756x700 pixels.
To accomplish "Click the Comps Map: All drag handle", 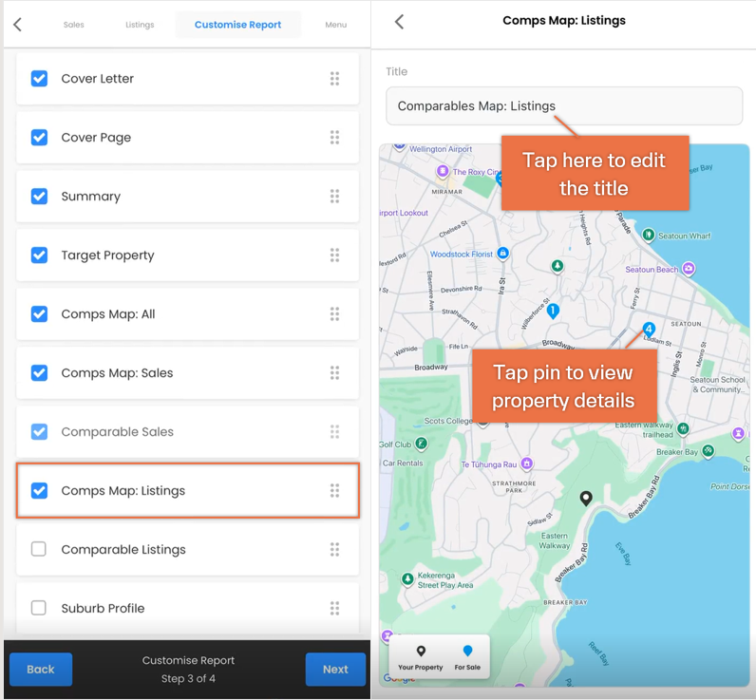I will coord(334,313).
